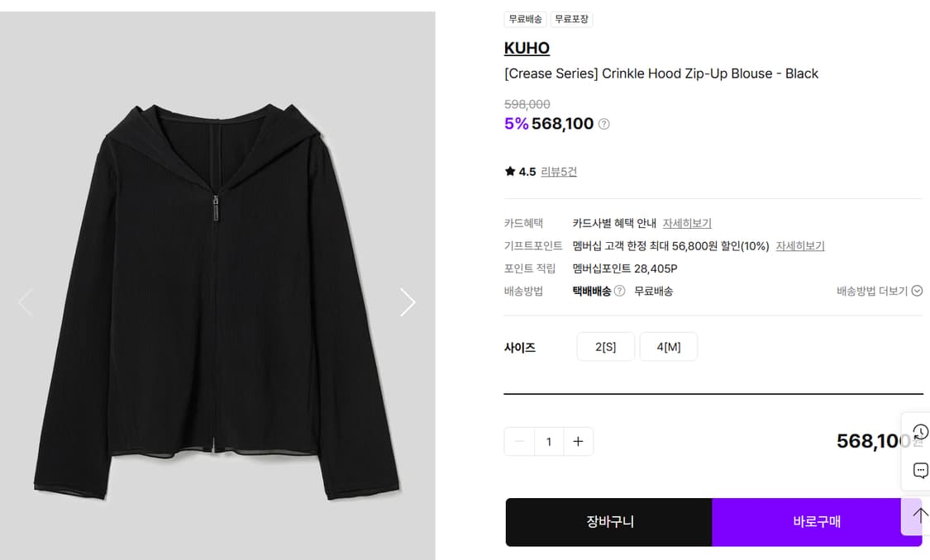Add item to cart with 장바구니 button
Screen dimensions: 930x560
pos(608,522)
